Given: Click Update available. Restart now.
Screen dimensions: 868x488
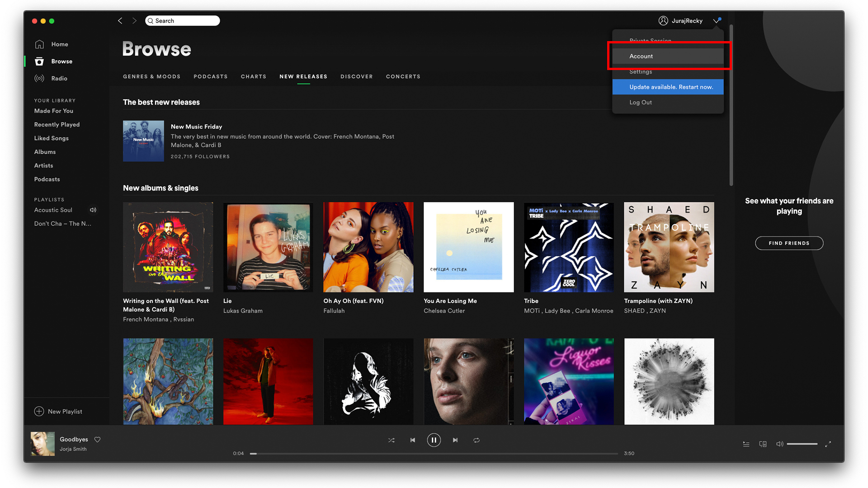Looking at the screenshot, I should [668, 87].
